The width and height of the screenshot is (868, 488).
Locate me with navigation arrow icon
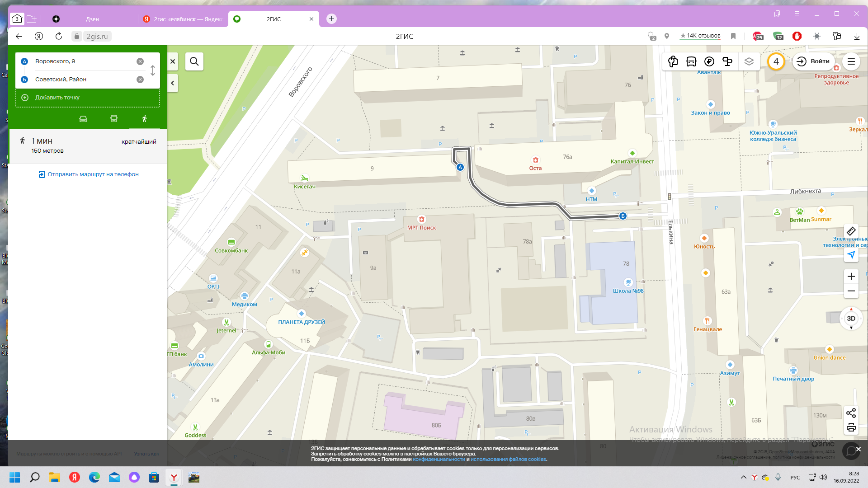[851, 255]
